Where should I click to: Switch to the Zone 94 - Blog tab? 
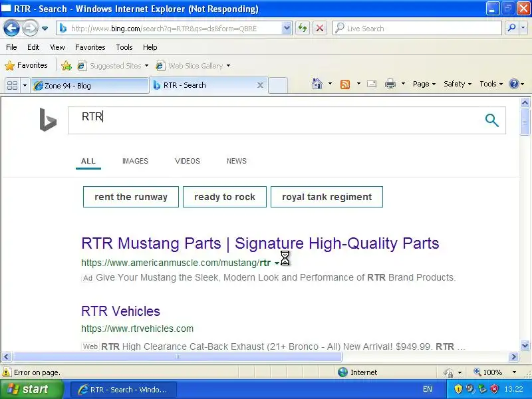90,86
